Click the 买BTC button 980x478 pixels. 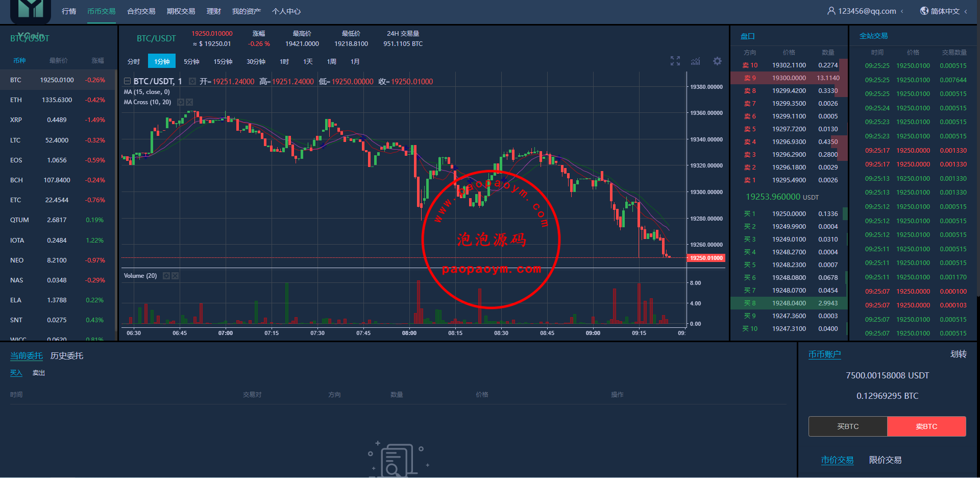pyautogui.click(x=848, y=426)
